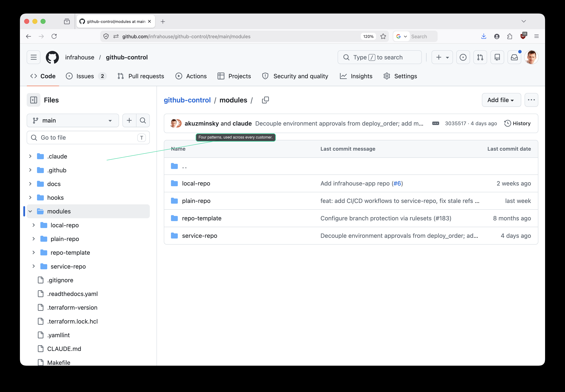Collapse the modules folder in the tree
The image size is (565, 392).
[30, 211]
